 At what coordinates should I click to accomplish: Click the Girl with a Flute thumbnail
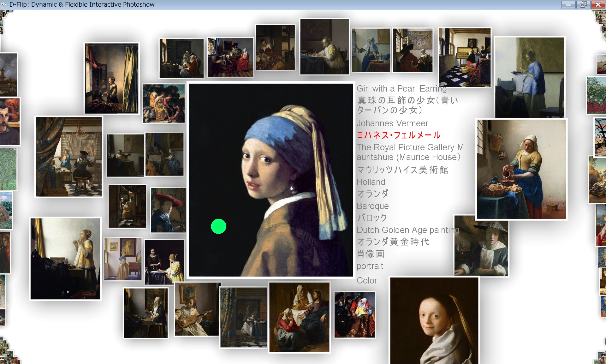(481, 246)
